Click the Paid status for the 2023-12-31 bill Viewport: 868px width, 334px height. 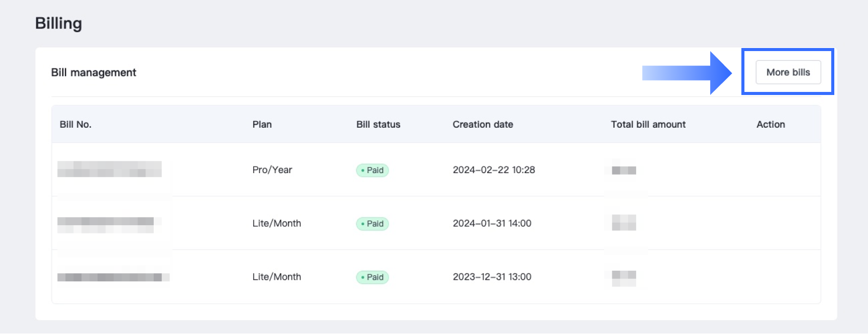372,277
